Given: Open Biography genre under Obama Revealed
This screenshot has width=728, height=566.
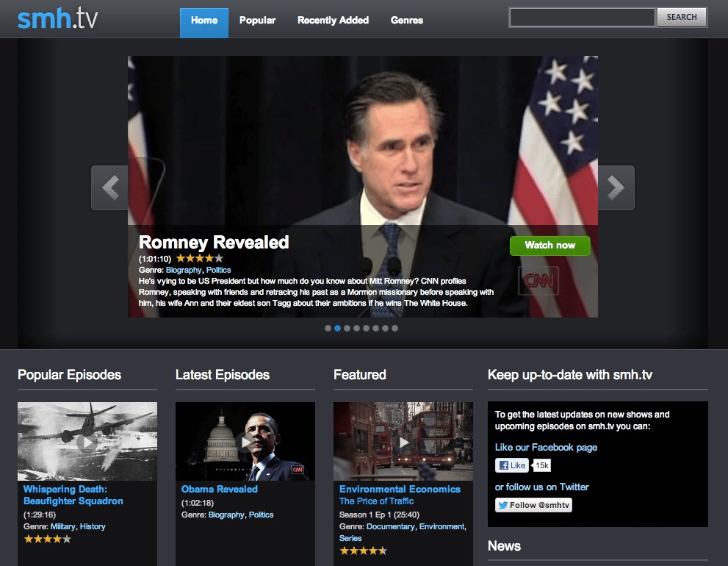Looking at the screenshot, I should click(226, 515).
